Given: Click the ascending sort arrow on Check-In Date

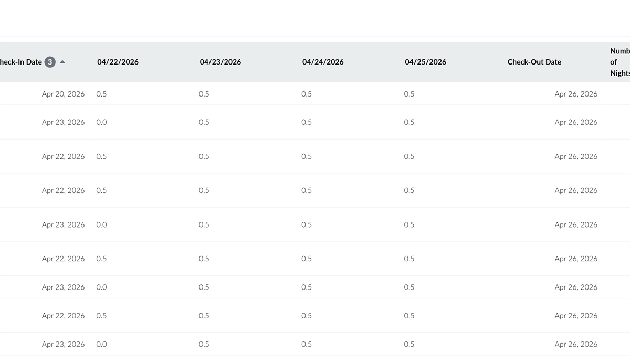Looking at the screenshot, I should [62, 62].
